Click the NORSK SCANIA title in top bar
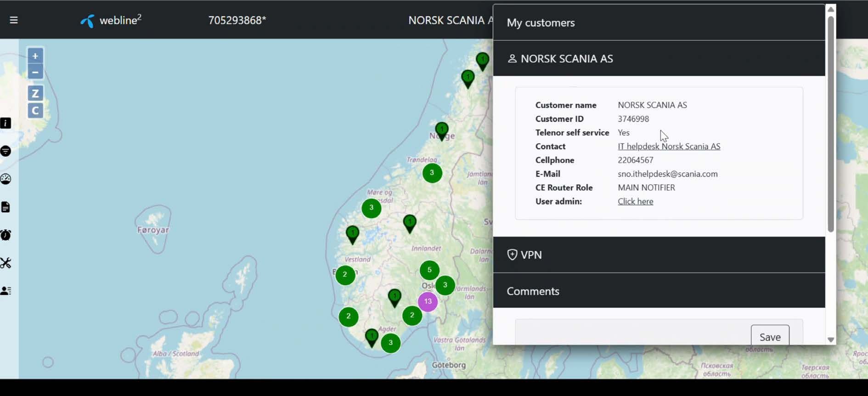868x396 pixels. click(x=451, y=20)
